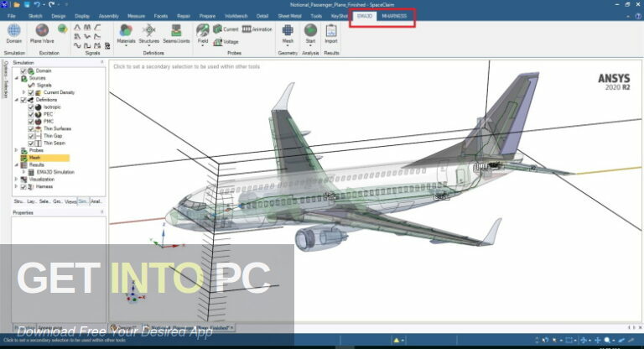This screenshot has width=644, height=349.
Task: Pin the Properties panel
Action: (101, 212)
